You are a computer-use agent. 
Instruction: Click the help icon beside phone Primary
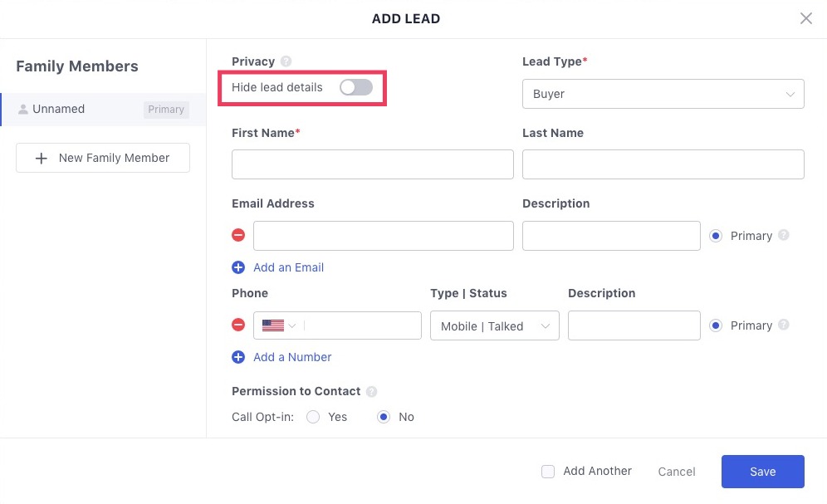(x=784, y=325)
